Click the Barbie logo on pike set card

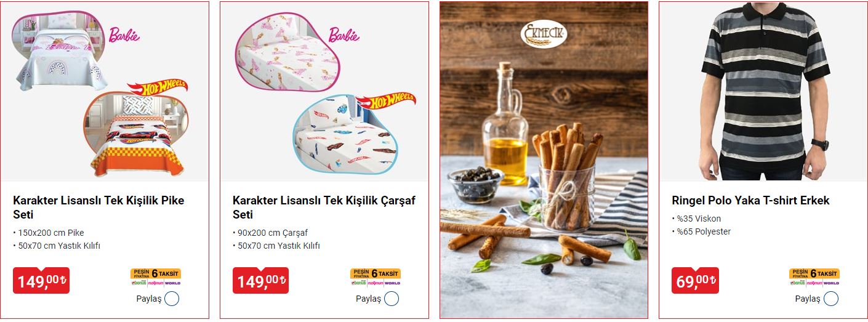point(124,34)
